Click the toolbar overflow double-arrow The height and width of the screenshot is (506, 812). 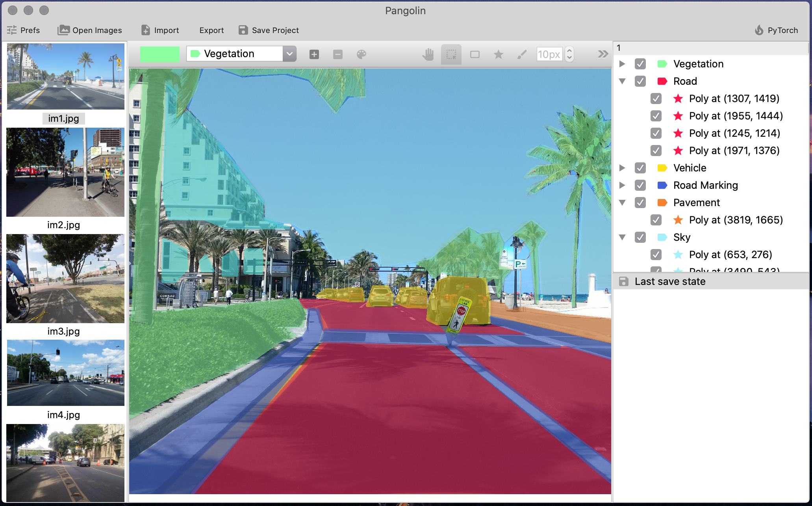point(603,54)
